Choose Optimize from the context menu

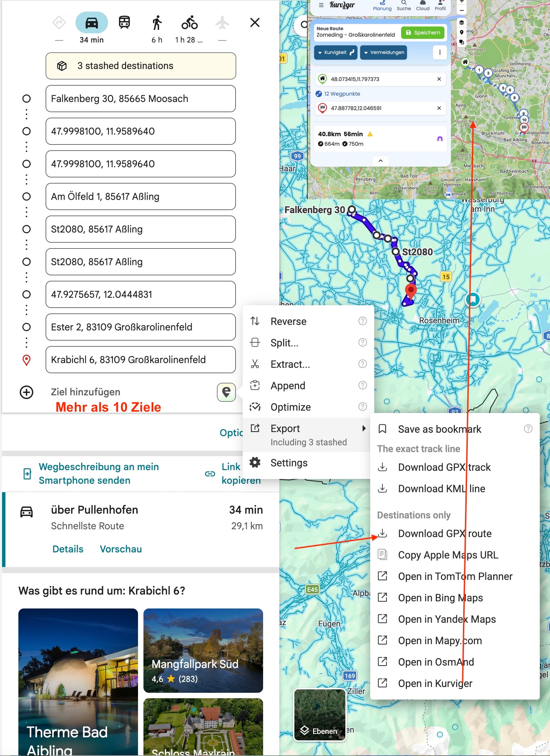point(290,407)
